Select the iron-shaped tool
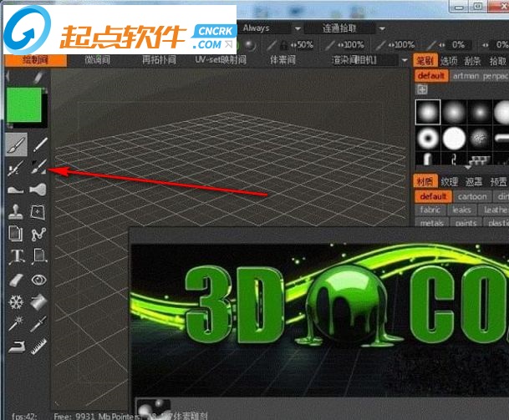The image size is (509, 420). (x=16, y=347)
